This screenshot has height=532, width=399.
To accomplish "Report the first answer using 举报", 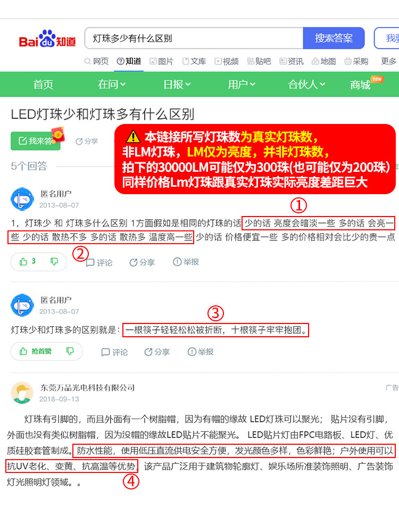I will 186,262.
